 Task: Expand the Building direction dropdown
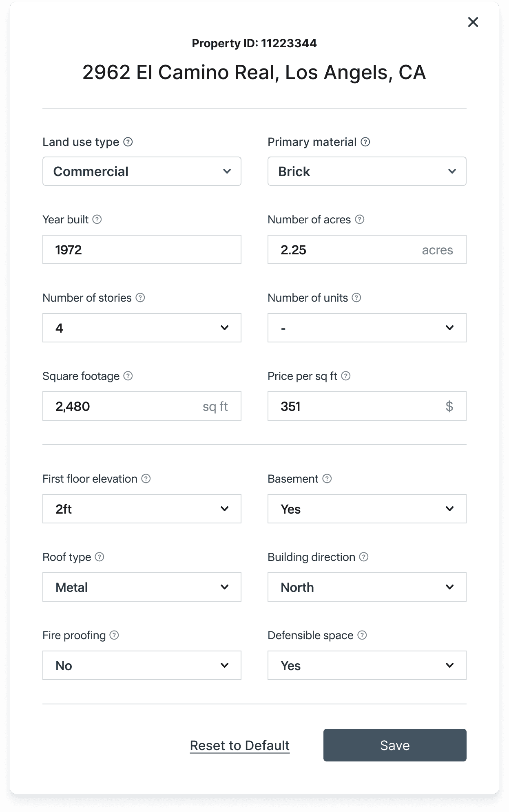click(367, 587)
